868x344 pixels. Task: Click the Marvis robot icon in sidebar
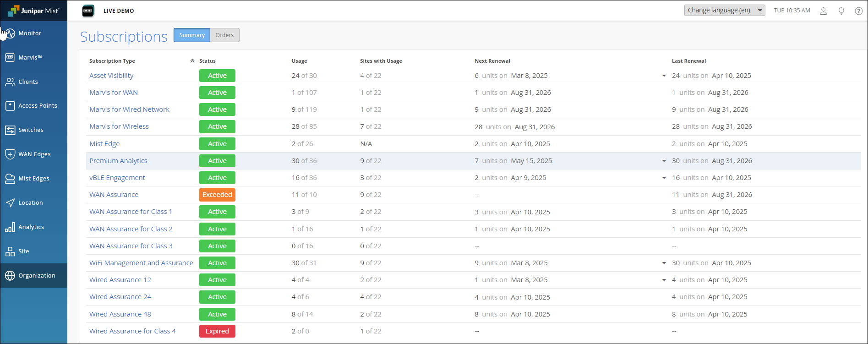coord(10,58)
